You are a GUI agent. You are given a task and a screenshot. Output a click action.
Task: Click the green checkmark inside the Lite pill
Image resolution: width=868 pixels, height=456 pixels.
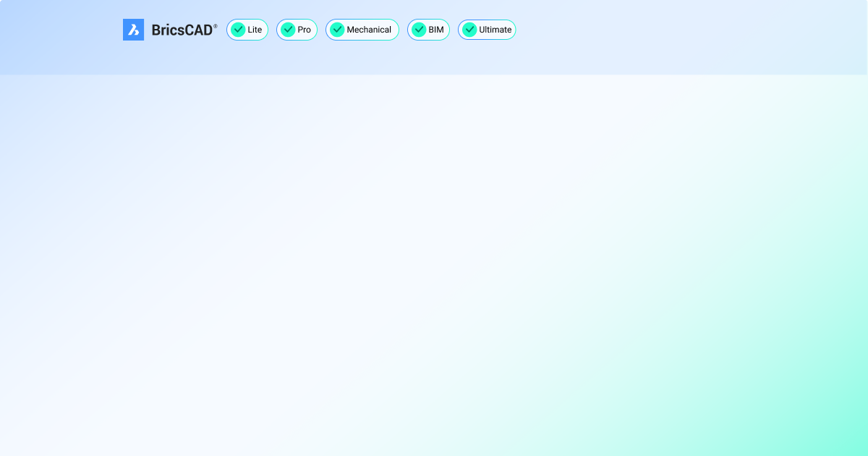(x=239, y=30)
